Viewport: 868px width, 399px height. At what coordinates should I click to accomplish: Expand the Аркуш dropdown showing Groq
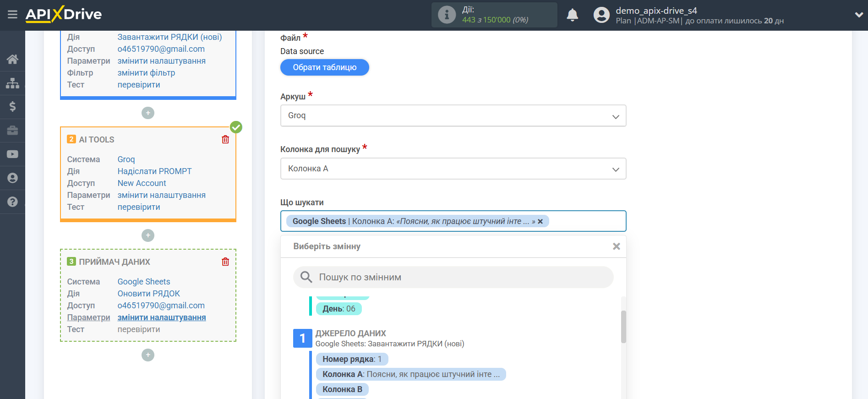click(x=453, y=116)
